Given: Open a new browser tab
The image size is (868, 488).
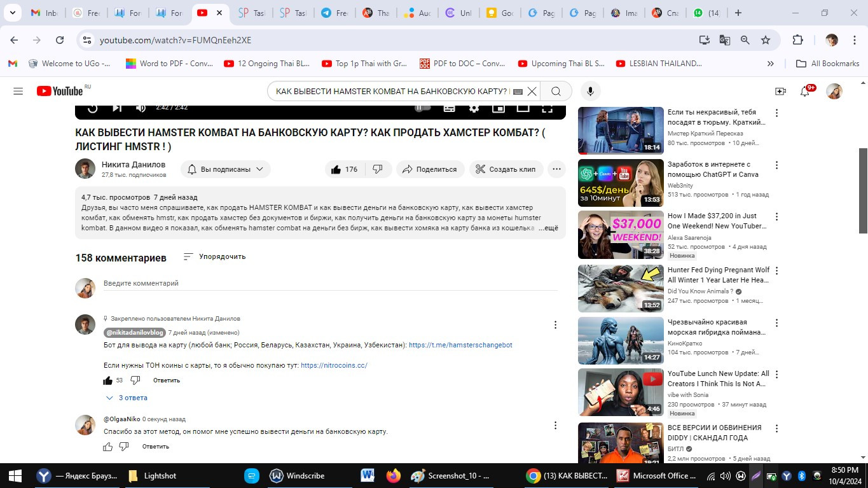Looking at the screenshot, I should (738, 13).
